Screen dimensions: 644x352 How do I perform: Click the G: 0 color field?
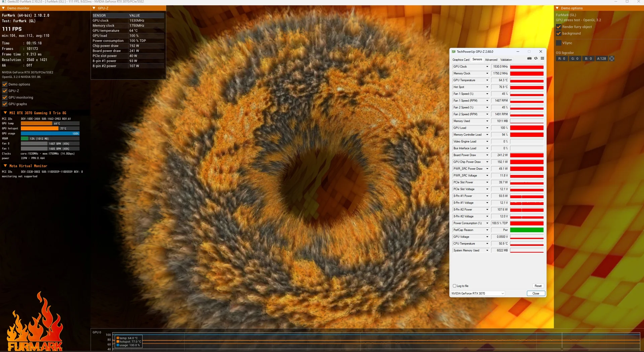[x=575, y=59]
